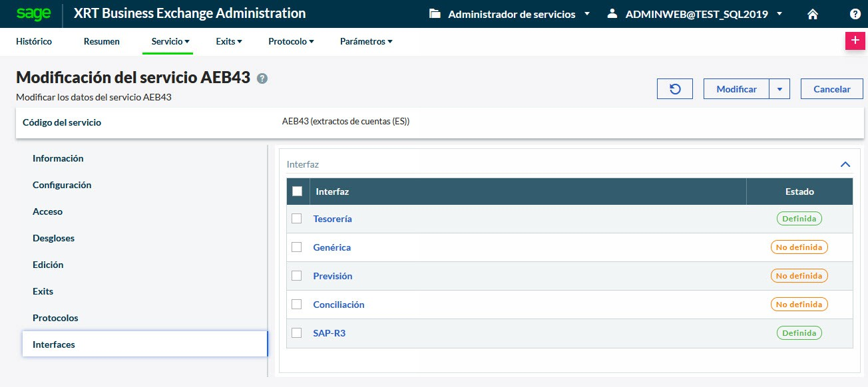Click the home icon in header
868x387 pixels.
(x=812, y=14)
